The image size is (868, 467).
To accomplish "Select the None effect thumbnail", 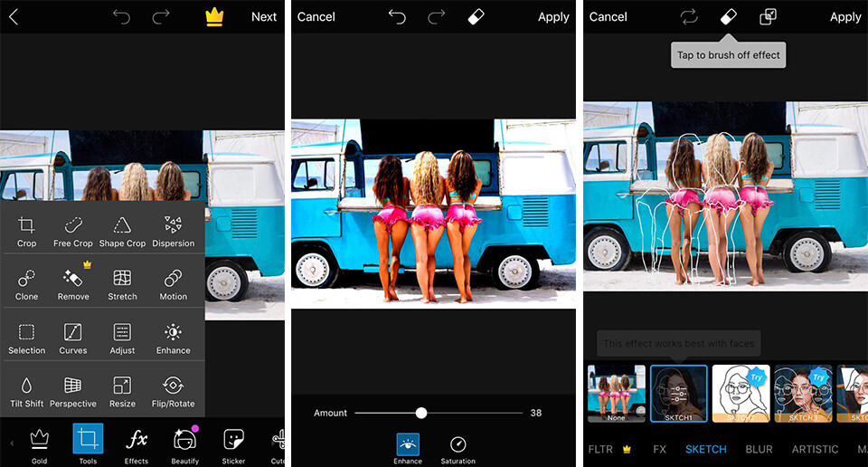I will pyautogui.click(x=616, y=394).
